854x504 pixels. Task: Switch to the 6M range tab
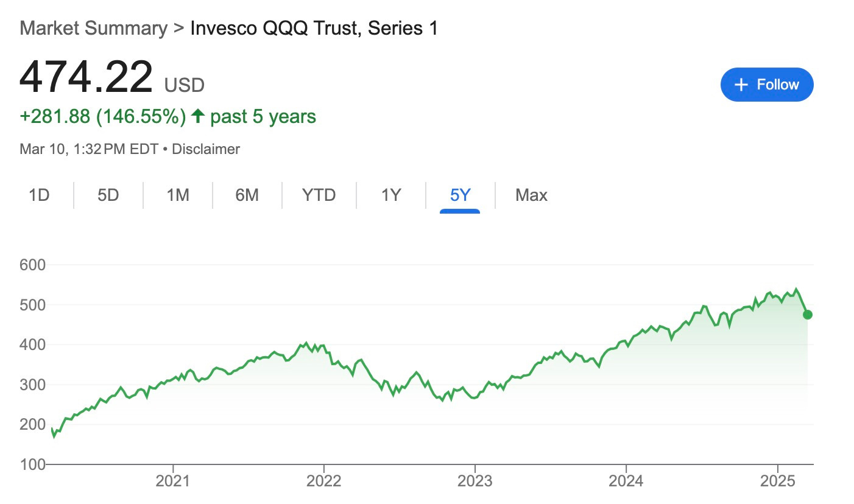click(x=247, y=195)
